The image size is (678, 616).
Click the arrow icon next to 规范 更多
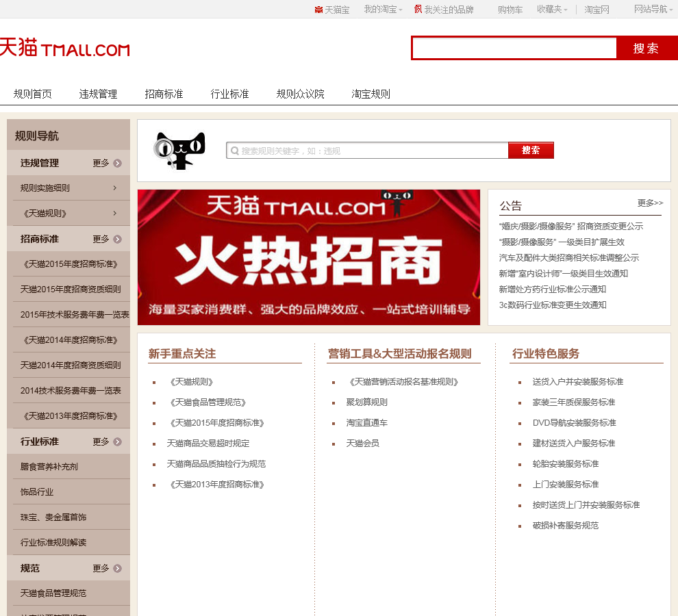tap(118, 569)
